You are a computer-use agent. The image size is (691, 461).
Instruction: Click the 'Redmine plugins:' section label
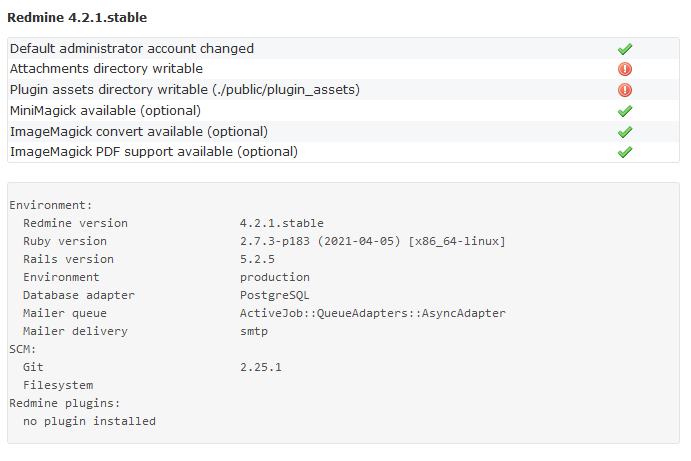pyautogui.click(x=65, y=403)
